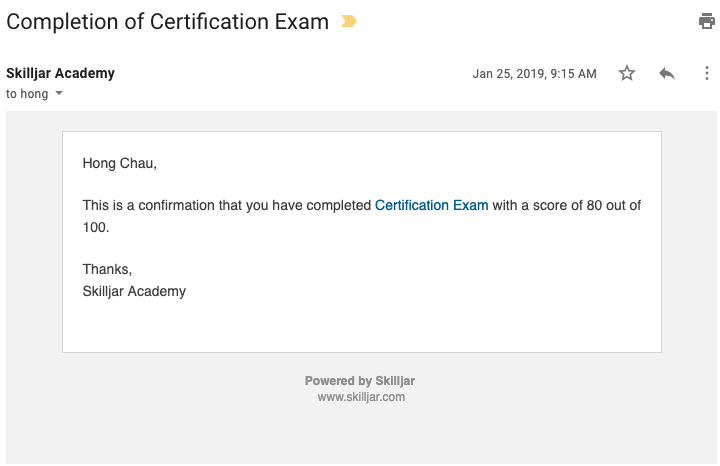The width and height of the screenshot is (720, 466).
Task: Click the "Powered by Skilljar" footer text
Action: pyautogui.click(x=360, y=381)
